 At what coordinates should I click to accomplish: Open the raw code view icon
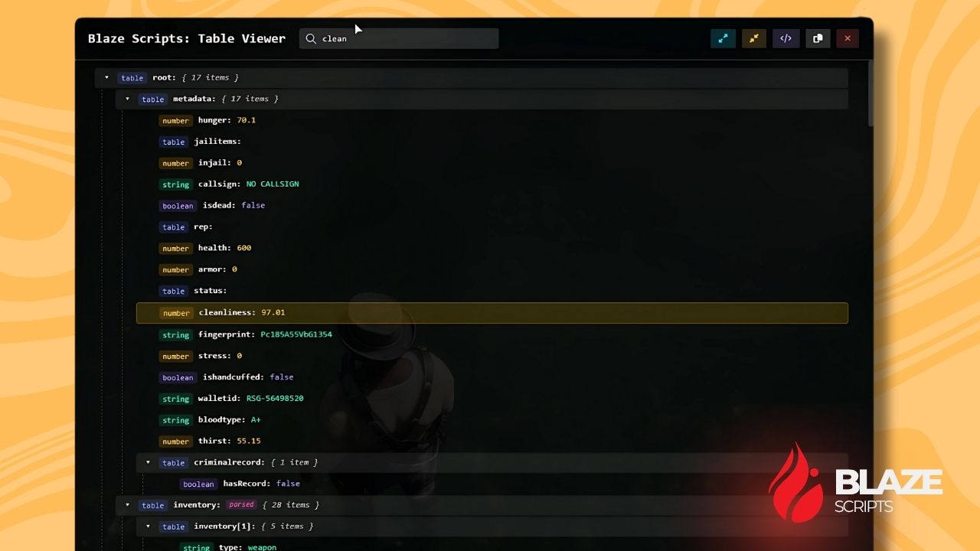point(786,38)
